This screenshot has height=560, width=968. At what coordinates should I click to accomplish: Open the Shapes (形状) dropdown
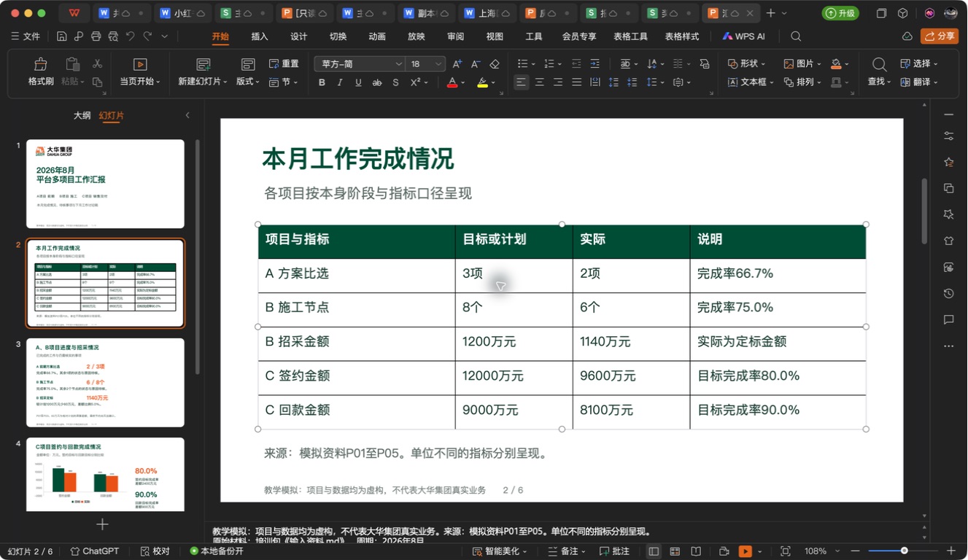click(746, 64)
